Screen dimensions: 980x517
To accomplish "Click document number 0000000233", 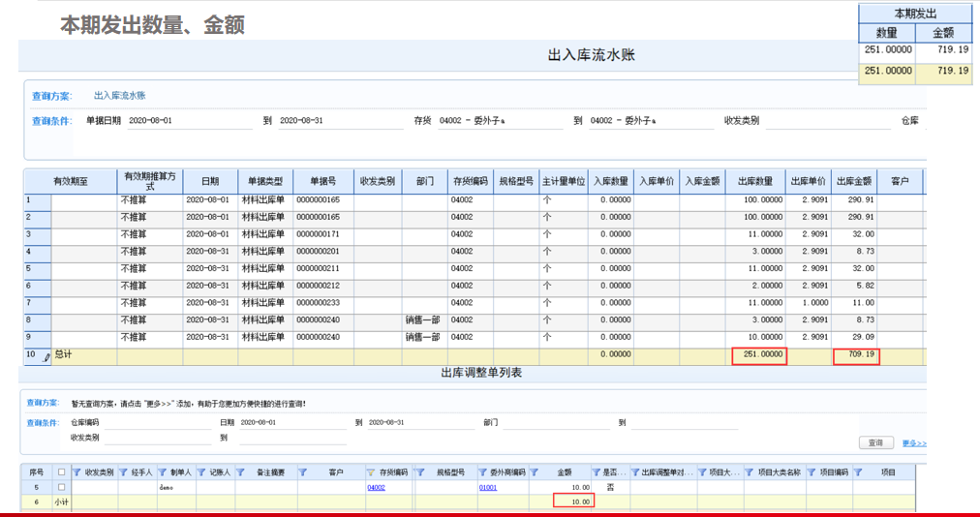I will 319,303.
